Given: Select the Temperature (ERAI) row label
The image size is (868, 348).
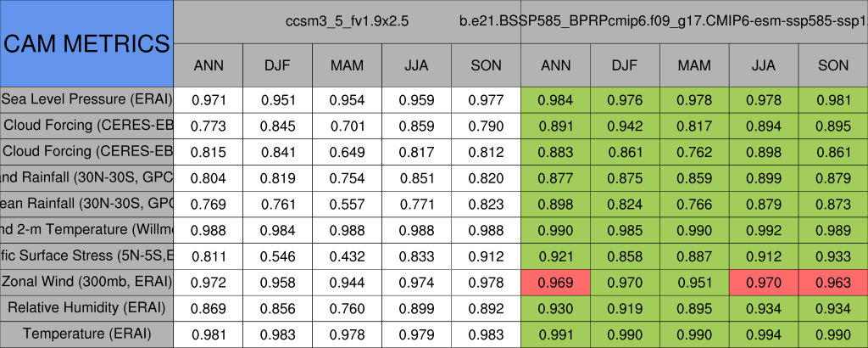Looking at the screenshot, I should click(86, 334).
